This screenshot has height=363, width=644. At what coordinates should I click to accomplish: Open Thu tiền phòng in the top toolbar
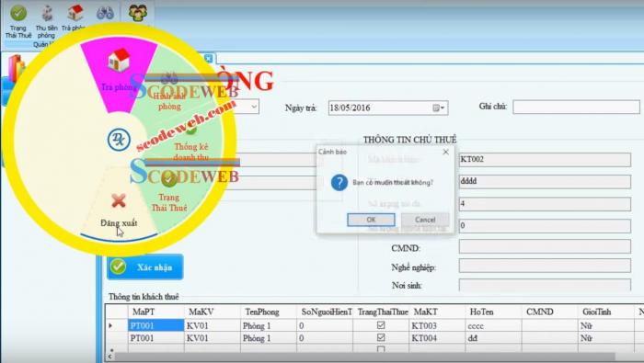click(46, 21)
